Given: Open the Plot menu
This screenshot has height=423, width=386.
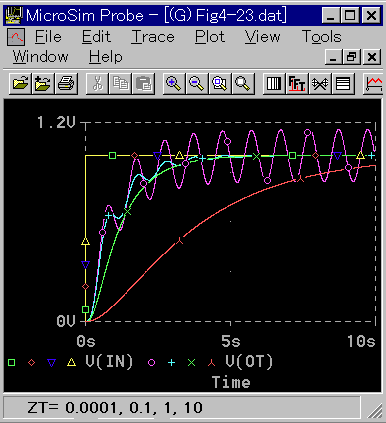Looking at the screenshot, I should [x=210, y=37].
